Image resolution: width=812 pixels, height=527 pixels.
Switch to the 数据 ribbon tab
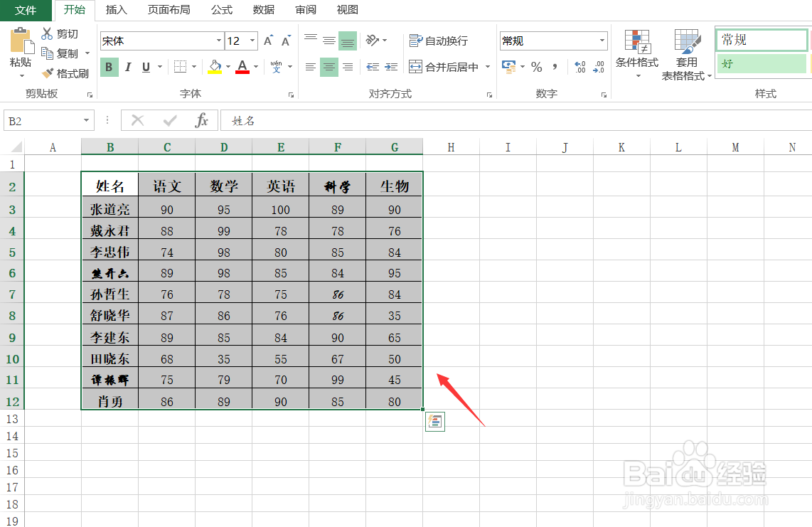pyautogui.click(x=262, y=10)
